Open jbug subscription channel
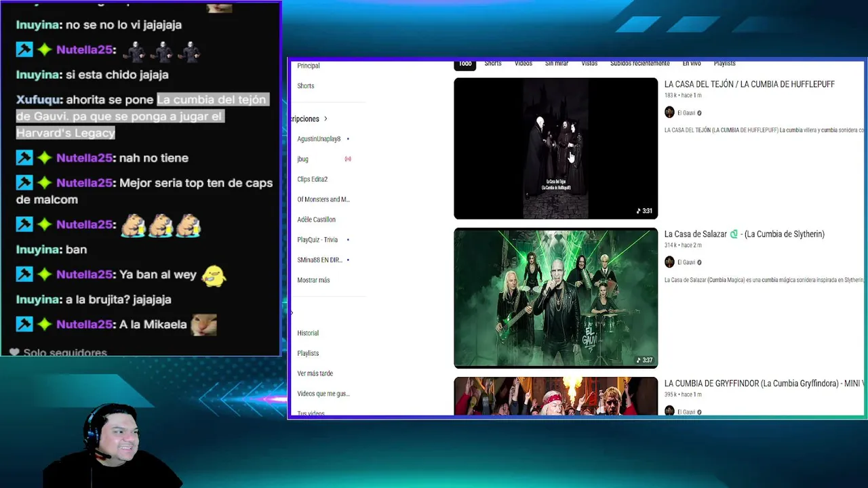The height and width of the screenshot is (488, 868). 302,159
